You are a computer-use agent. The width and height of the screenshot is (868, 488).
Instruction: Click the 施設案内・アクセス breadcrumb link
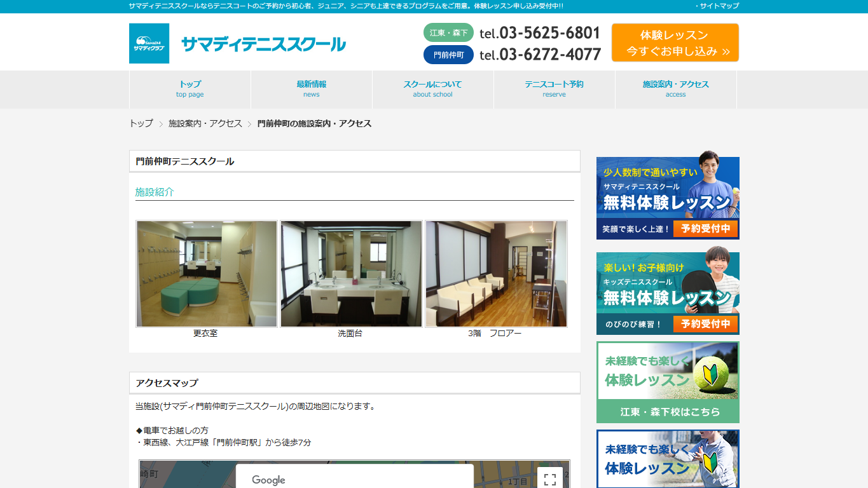[x=205, y=123]
